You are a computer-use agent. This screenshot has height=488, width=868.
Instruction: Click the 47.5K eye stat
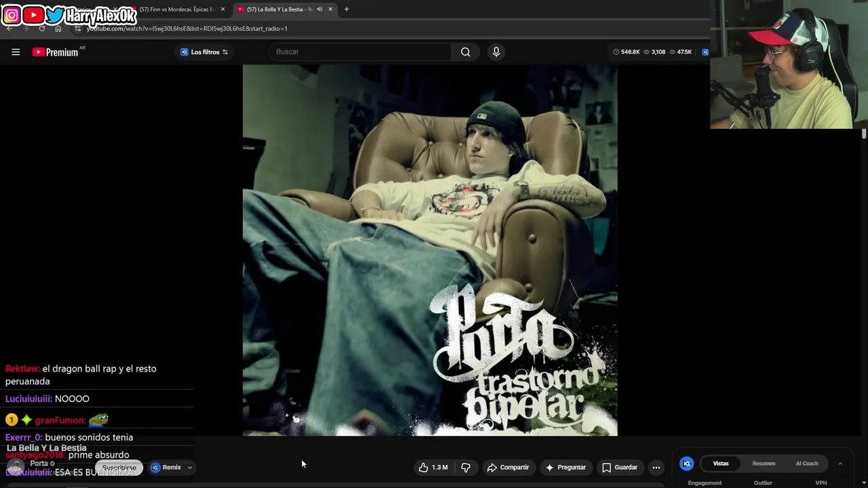(x=680, y=52)
